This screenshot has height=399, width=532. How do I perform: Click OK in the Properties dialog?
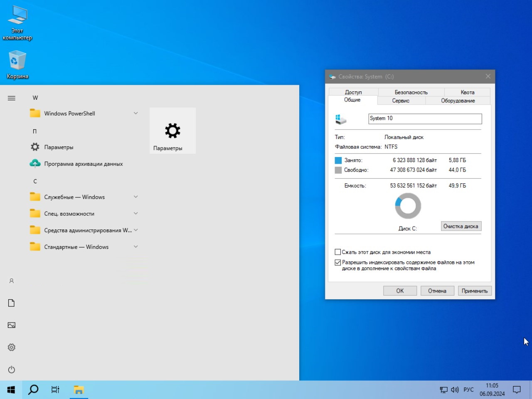400,291
